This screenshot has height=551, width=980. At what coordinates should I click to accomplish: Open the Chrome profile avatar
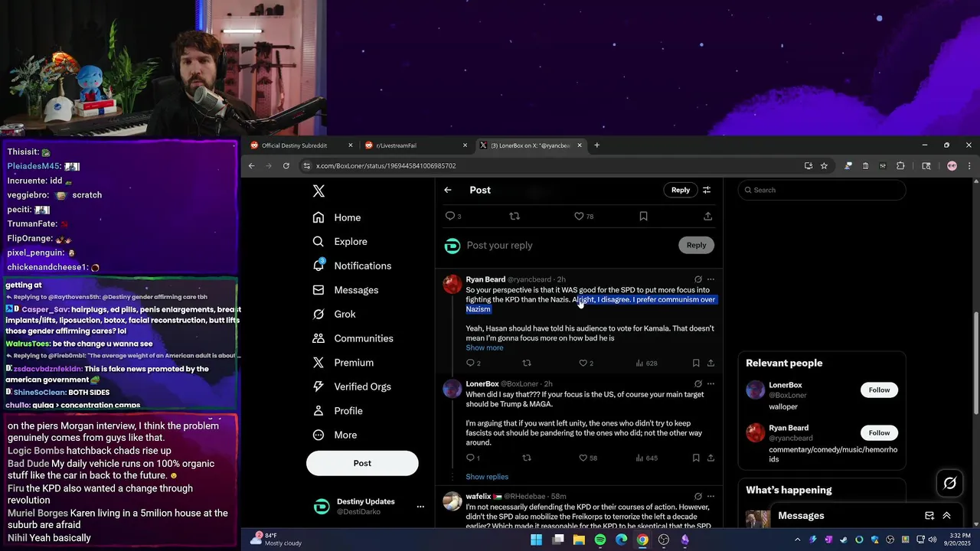click(x=952, y=166)
